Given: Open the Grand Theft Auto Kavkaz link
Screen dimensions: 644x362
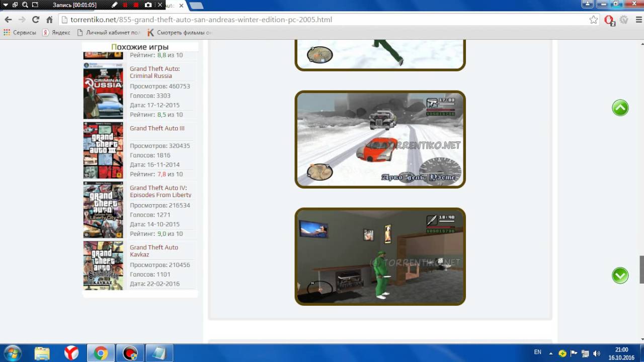Looking at the screenshot, I should point(154,251).
